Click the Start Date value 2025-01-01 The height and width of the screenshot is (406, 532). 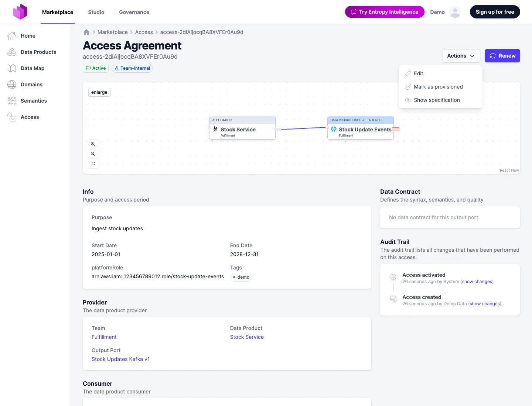click(x=106, y=254)
